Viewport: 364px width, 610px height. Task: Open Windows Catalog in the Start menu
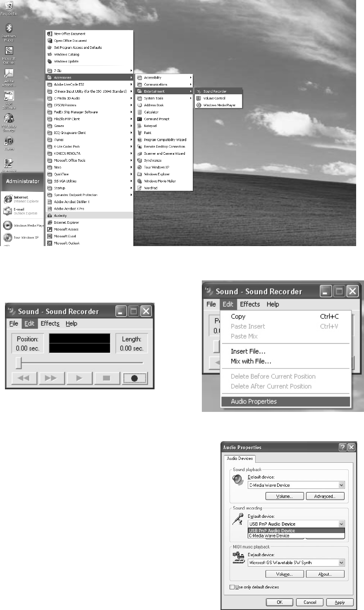click(89, 54)
